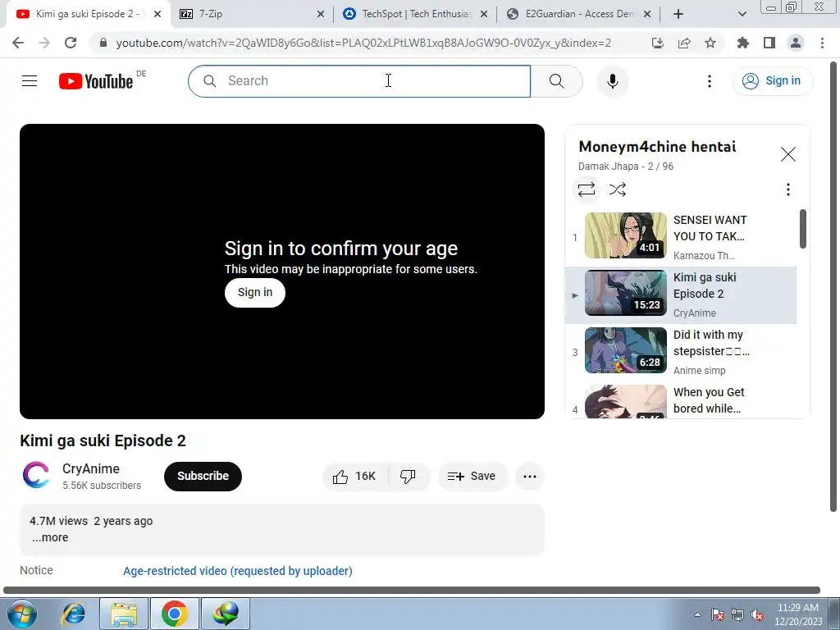Screen dimensions: 840x630
Task: Switch to the TechSpot tab
Action: point(415,14)
